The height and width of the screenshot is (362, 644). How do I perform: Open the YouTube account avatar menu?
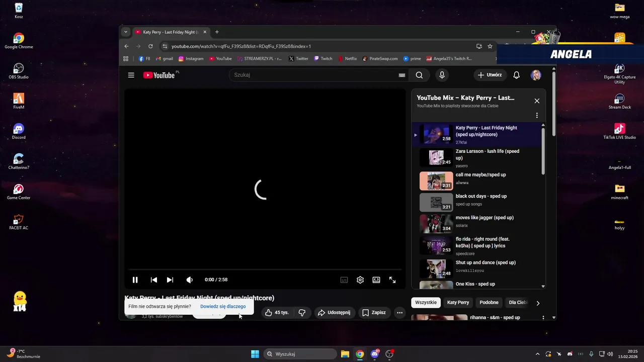click(536, 75)
